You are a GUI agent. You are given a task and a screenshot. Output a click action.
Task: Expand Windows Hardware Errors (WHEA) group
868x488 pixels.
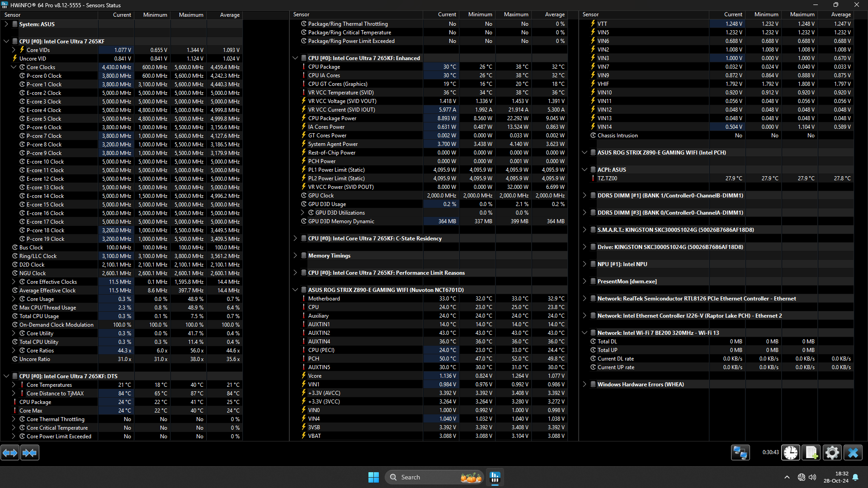(x=585, y=385)
